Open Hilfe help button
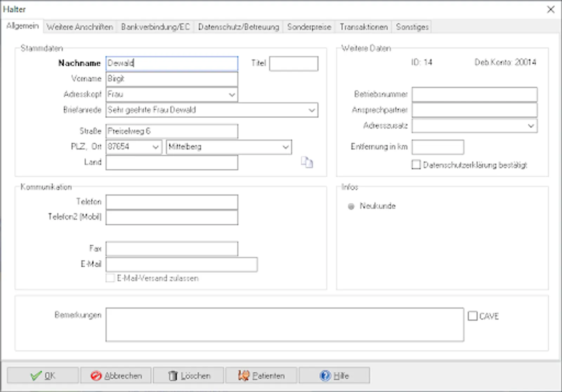Image resolution: width=562 pixels, height=392 pixels. (334, 375)
